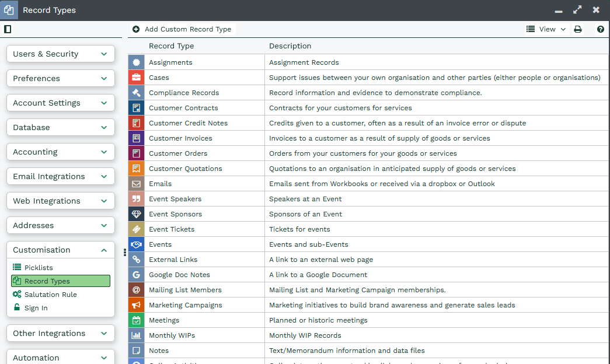Click the Emails envelope icon

pos(136,184)
